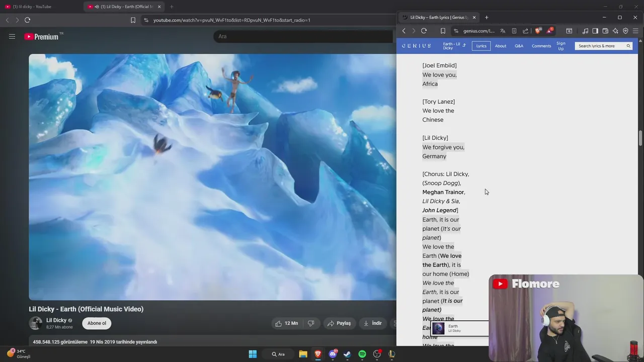Open the Brave Leo AI sparkle icon
Viewport: 644px width, 362px height.
615,31
